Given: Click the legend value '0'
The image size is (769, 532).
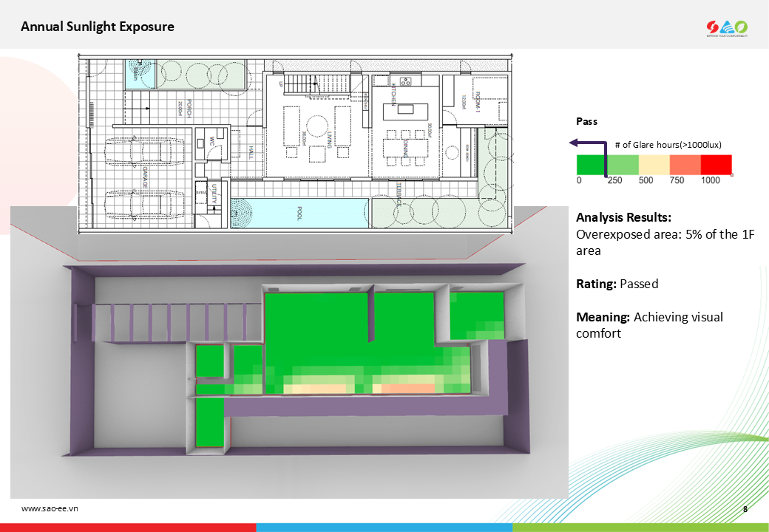Looking at the screenshot, I should [x=579, y=180].
